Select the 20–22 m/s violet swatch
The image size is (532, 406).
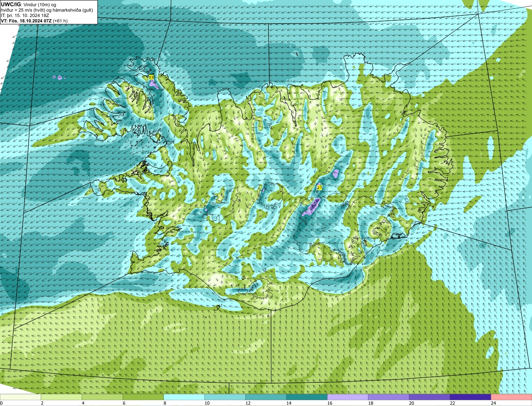pyautogui.click(x=430, y=397)
